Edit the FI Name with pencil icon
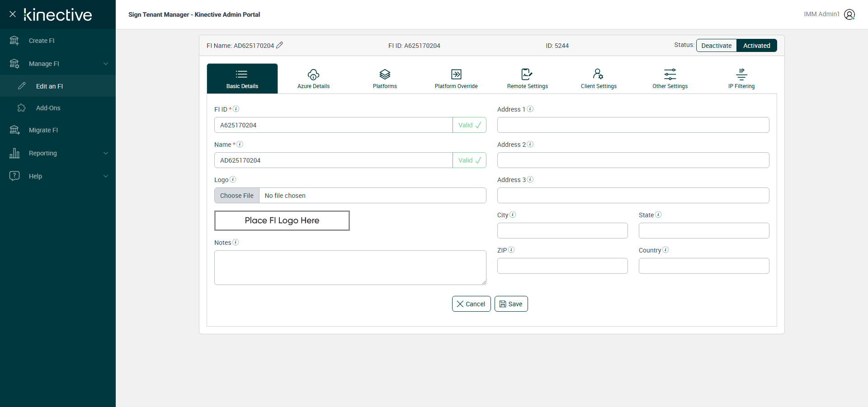 pos(280,45)
